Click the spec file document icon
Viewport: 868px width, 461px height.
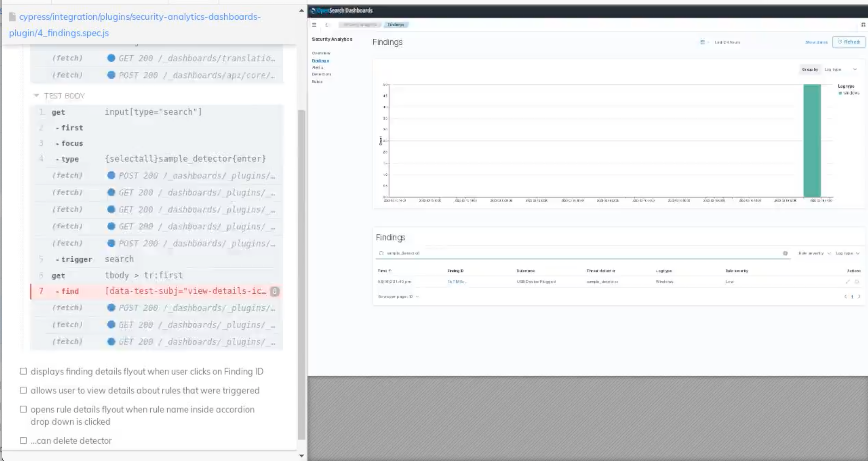click(12, 17)
